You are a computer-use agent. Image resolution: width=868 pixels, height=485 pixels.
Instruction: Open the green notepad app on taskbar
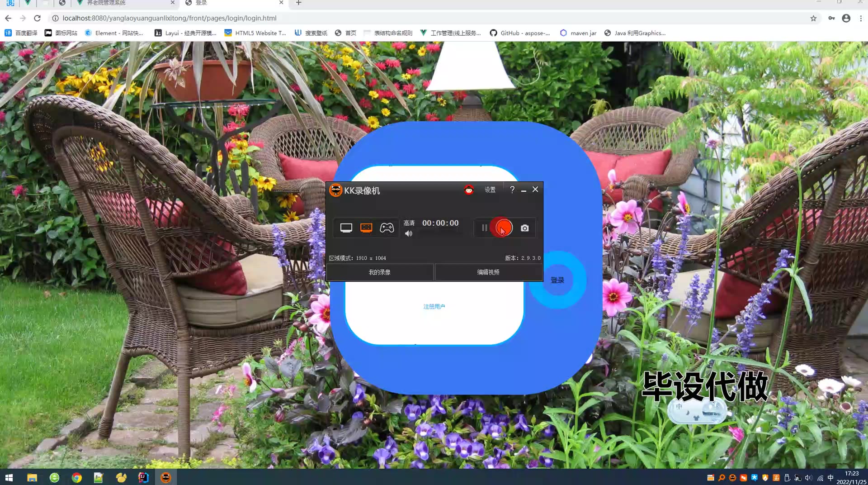[99, 477]
